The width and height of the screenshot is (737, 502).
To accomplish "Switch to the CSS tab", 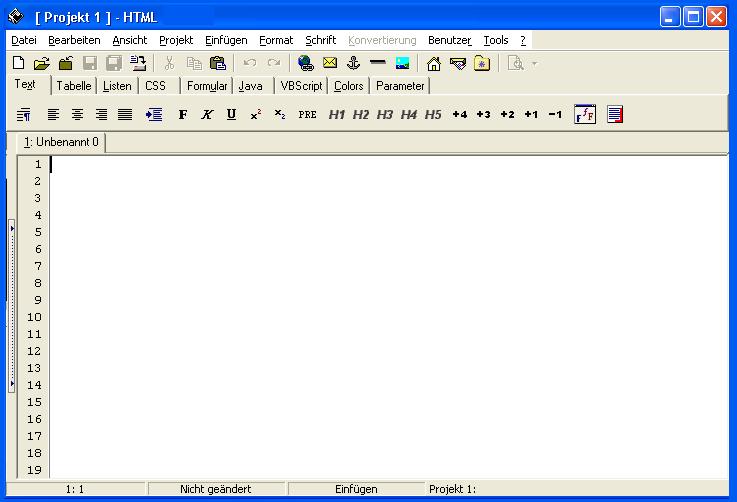I will 156,86.
